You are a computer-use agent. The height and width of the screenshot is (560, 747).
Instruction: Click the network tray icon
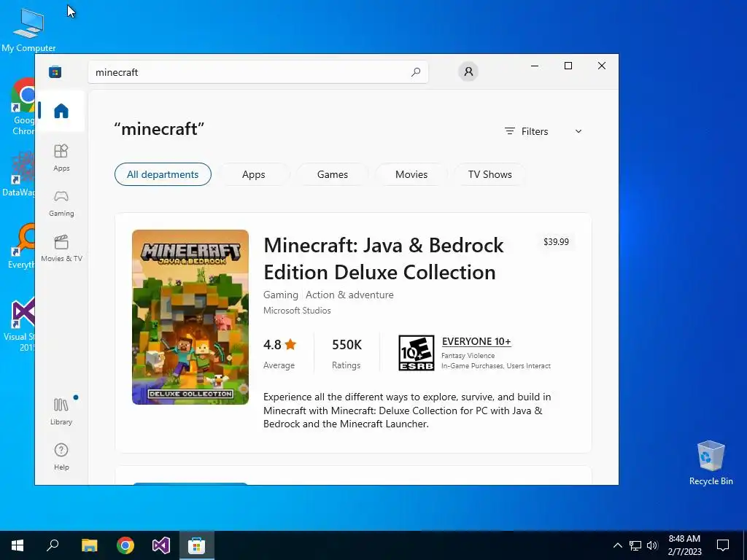tap(635, 545)
